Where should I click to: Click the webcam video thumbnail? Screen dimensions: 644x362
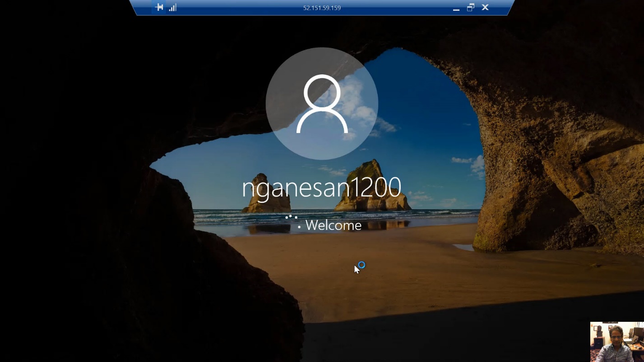(616, 342)
